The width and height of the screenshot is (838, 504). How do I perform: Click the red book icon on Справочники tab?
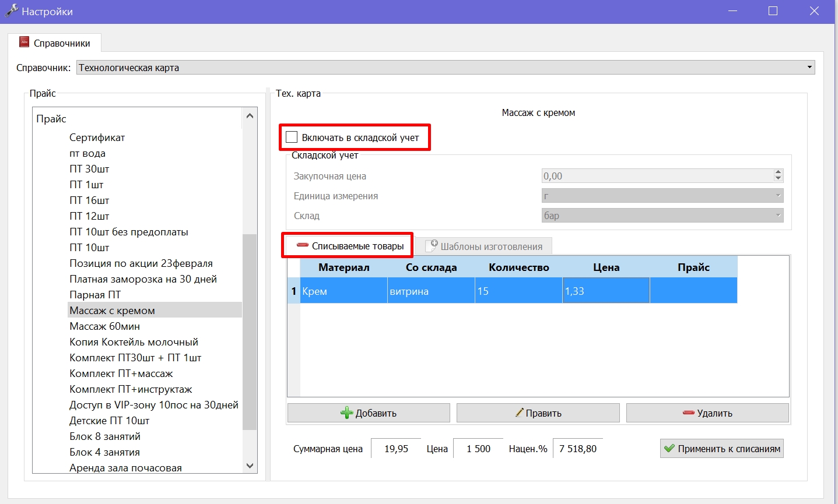tap(24, 43)
